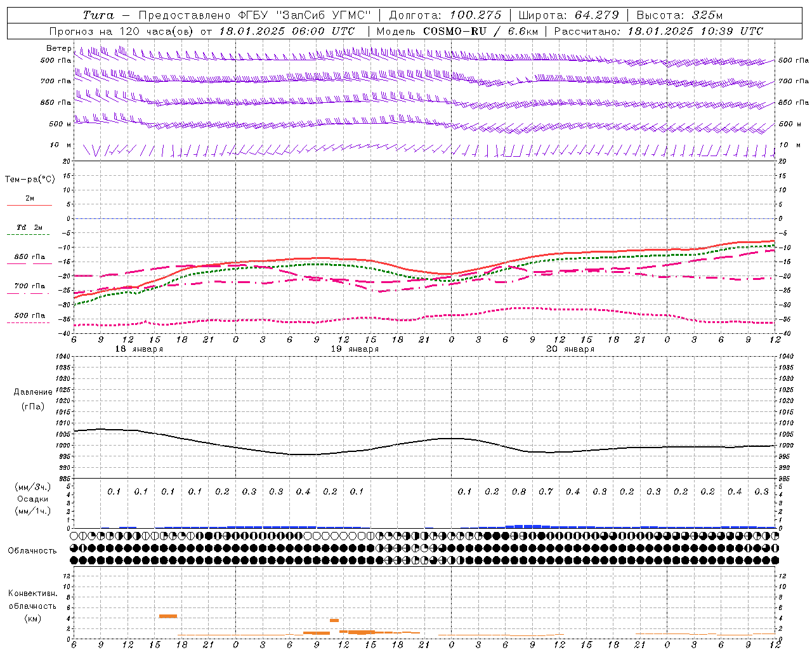Click the "0.7" precipitation amount value

coord(546,491)
